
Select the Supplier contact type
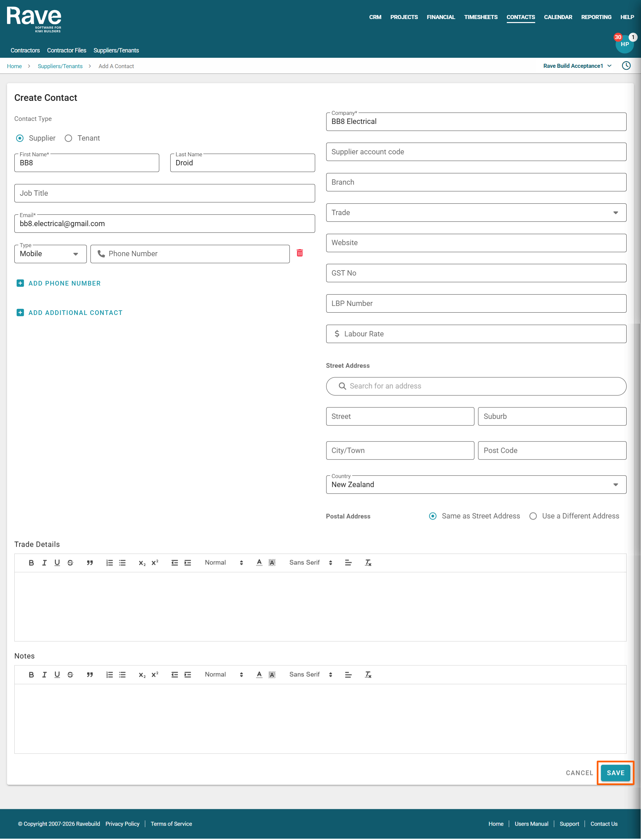[x=20, y=138]
